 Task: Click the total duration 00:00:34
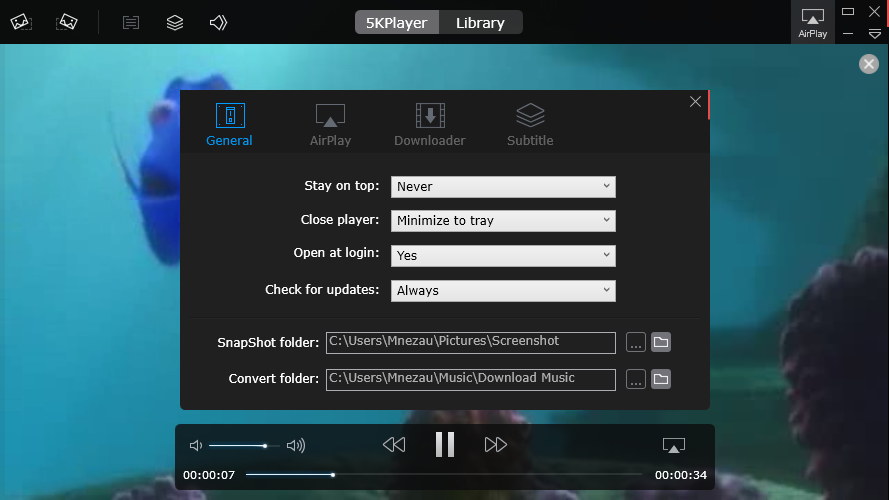tap(681, 475)
